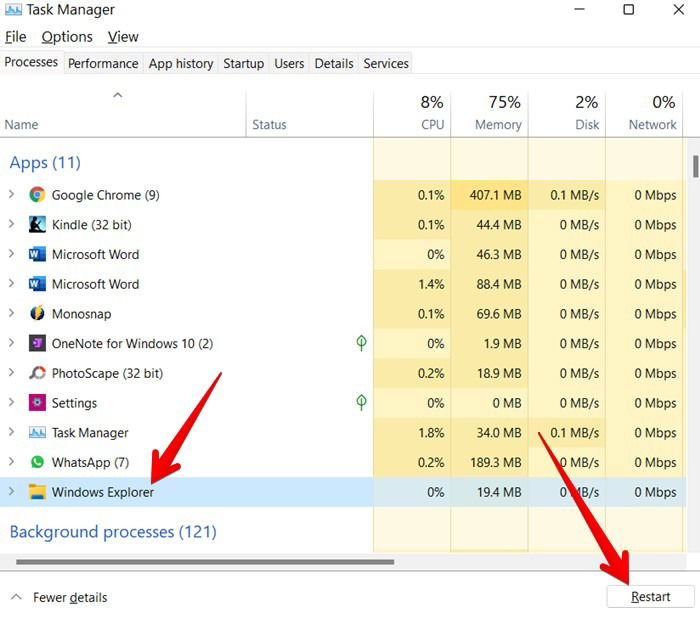The height and width of the screenshot is (618, 700).
Task: Expand the PhotoScape (32 bit) entry
Action: point(11,372)
